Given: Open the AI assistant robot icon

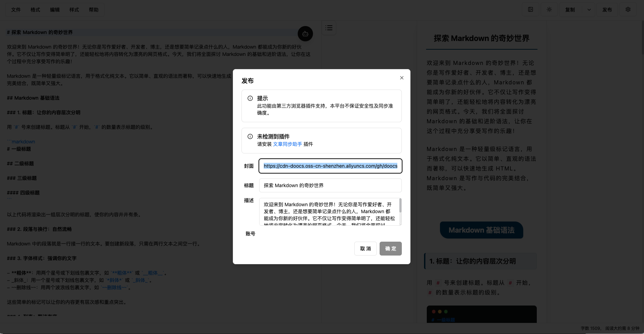Looking at the screenshot, I should click(305, 33).
